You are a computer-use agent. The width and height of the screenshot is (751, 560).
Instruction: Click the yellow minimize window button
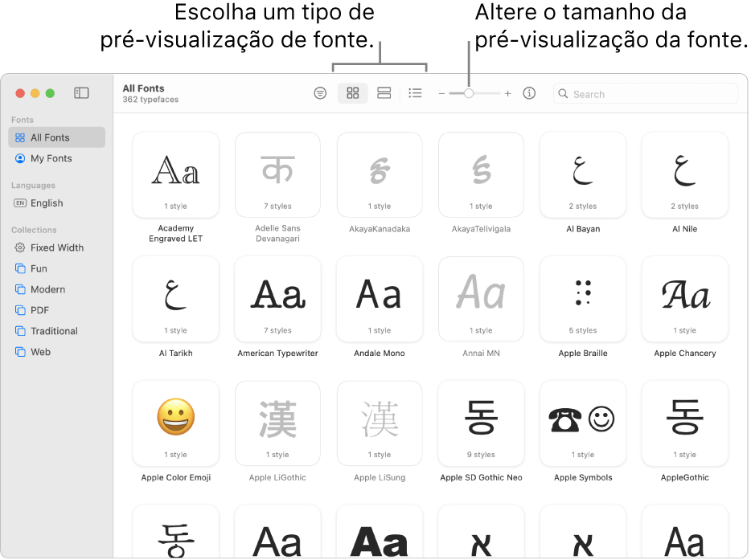(35, 93)
